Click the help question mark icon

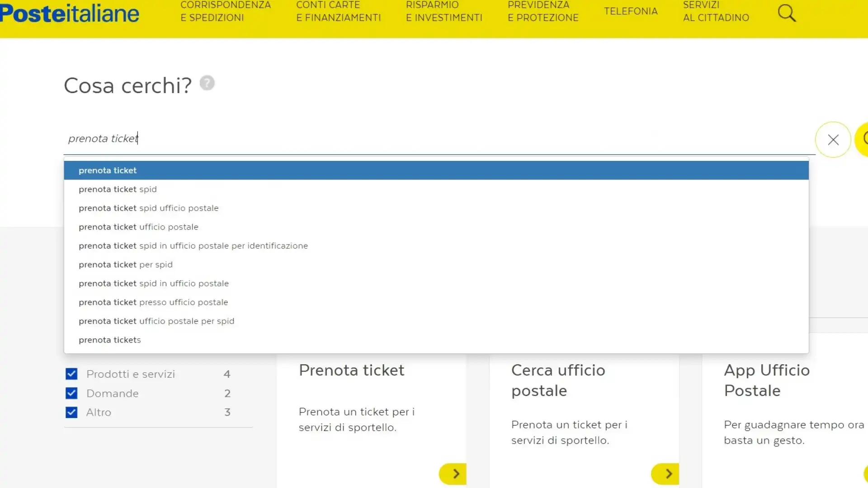coord(207,83)
